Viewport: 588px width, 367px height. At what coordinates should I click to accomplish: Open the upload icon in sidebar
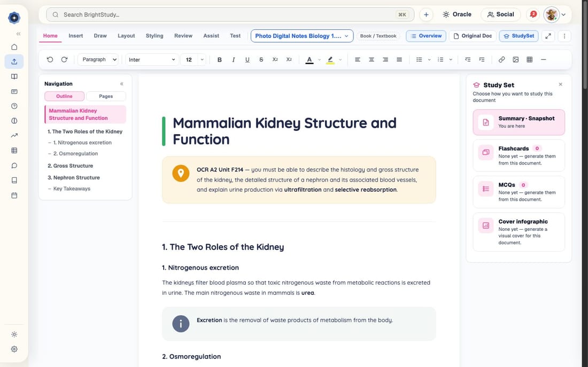[x=14, y=61]
